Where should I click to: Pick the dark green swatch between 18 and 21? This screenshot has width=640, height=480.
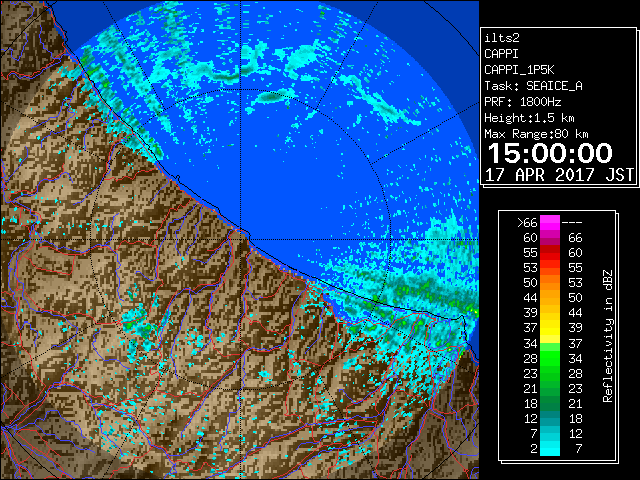(x=550, y=403)
